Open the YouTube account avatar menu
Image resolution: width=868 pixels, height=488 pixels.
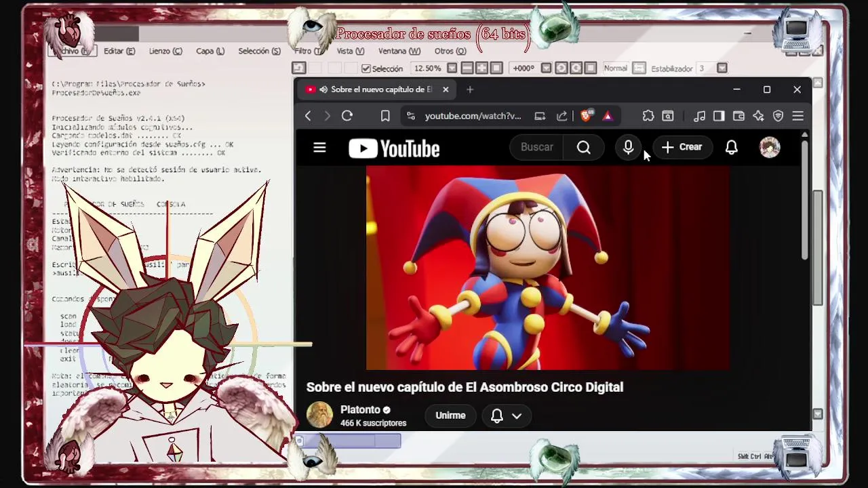tap(770, 147)
